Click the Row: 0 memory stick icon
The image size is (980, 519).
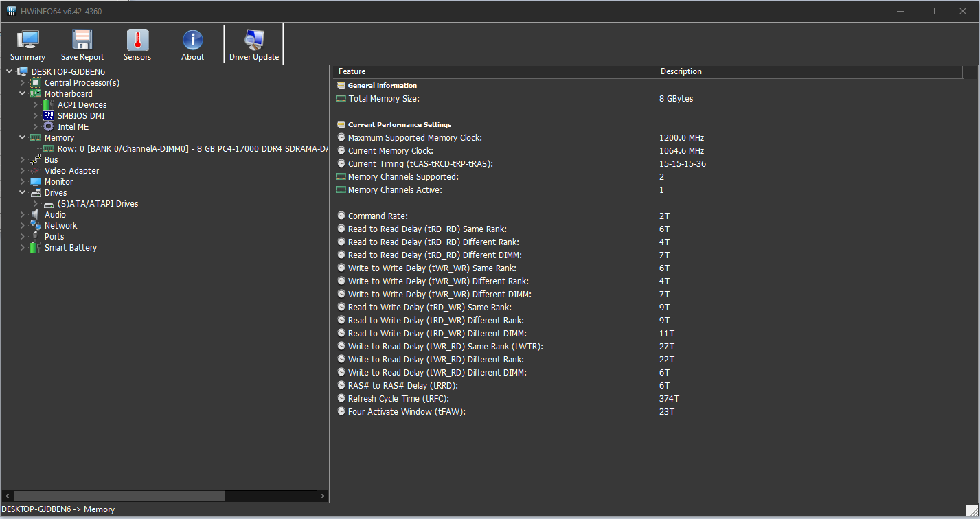coord(48,148)
